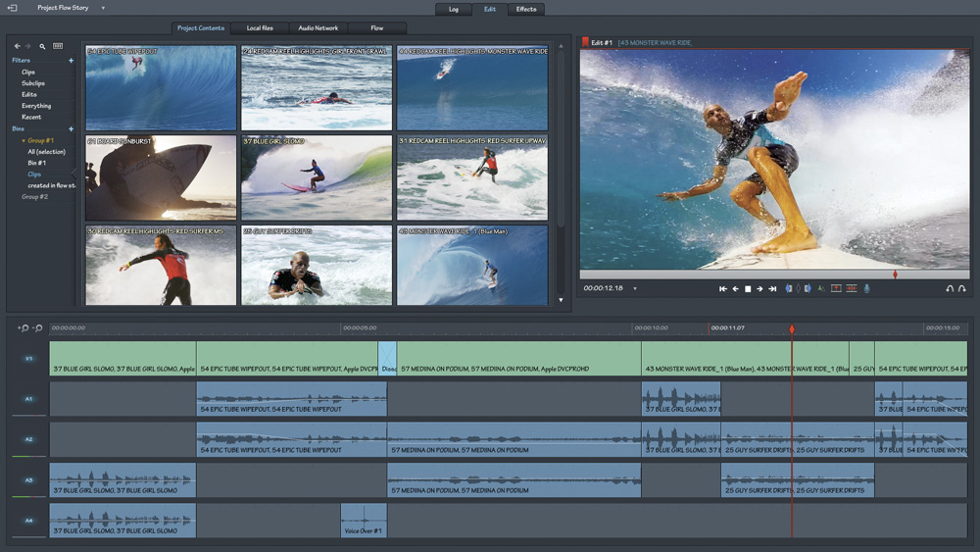The height and width of the screenshot is (552, 980).
Task: Select the Clips filter
Action: pos(28,72)
